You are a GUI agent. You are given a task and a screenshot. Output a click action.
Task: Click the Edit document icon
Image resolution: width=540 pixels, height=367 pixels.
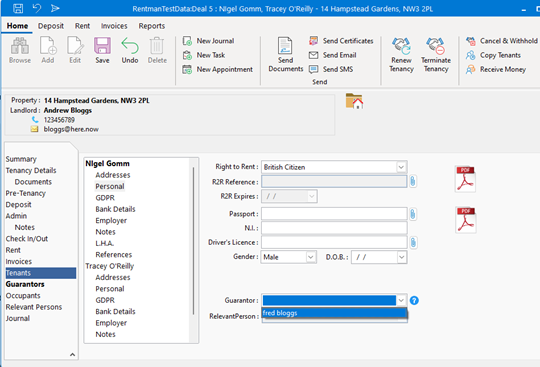tap(75, 46)
